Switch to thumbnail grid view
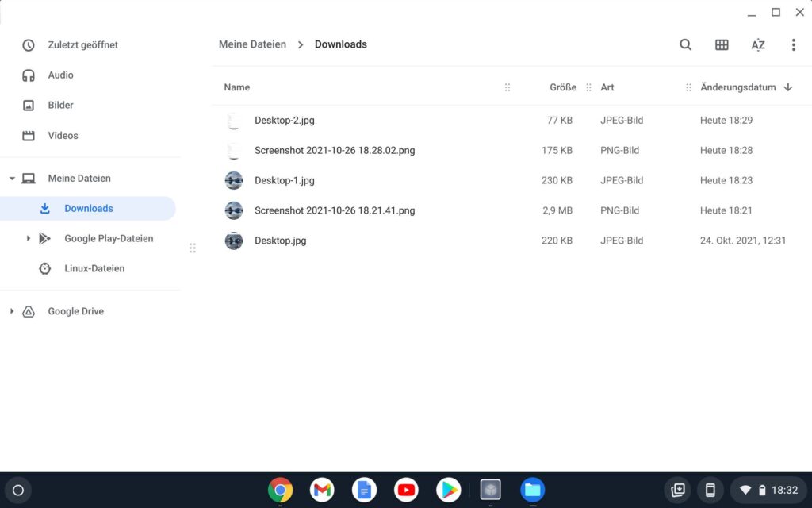 click(722, 44)
